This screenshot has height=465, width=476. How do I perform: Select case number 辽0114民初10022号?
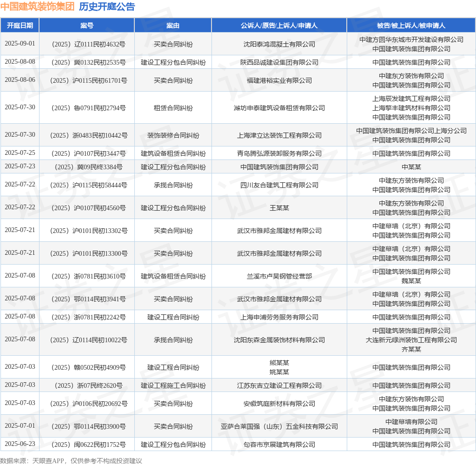coord(88,340)
